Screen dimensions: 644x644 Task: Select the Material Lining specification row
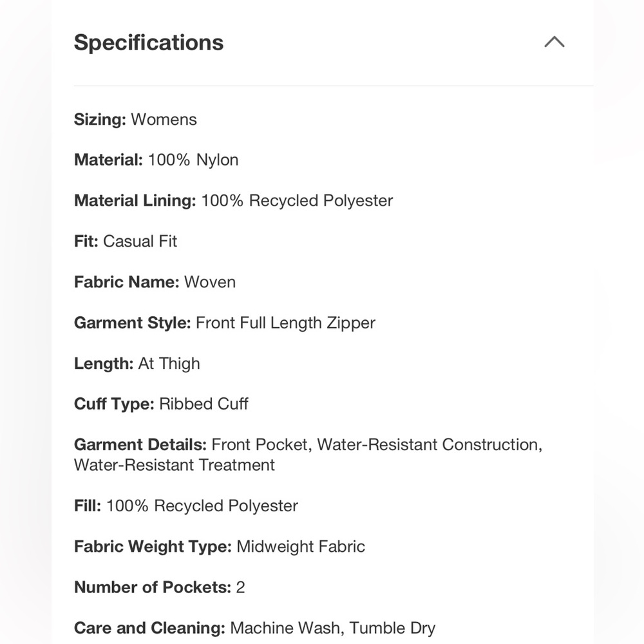point(233,201)
